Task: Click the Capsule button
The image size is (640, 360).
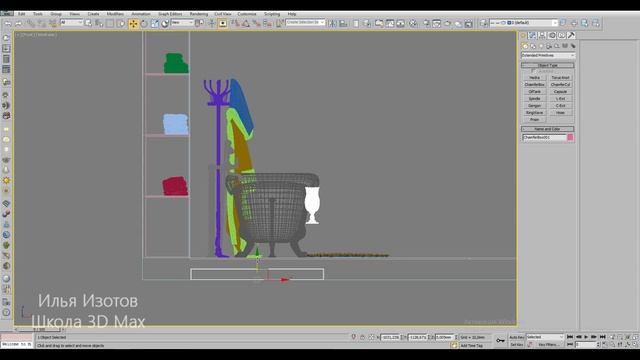Action: click(x=560, y=91)
